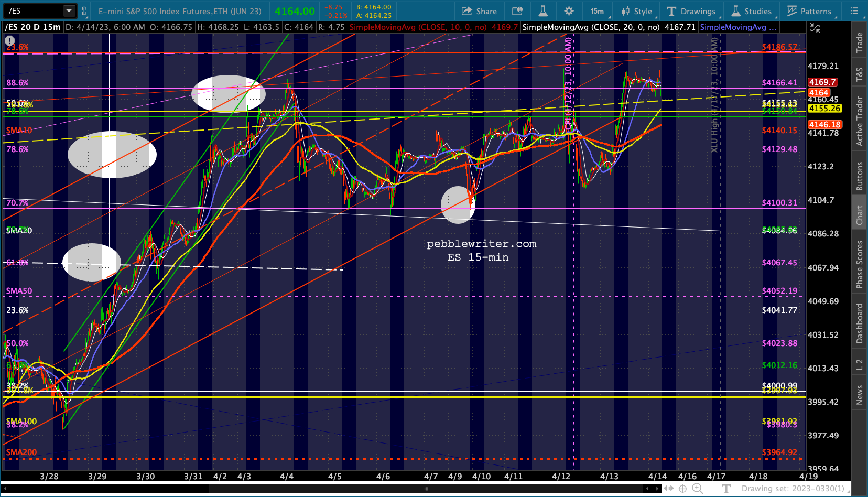Open the Dashboard sidebar tab
The width and height of the screenshot is (868, 497).
pos(860,323)
